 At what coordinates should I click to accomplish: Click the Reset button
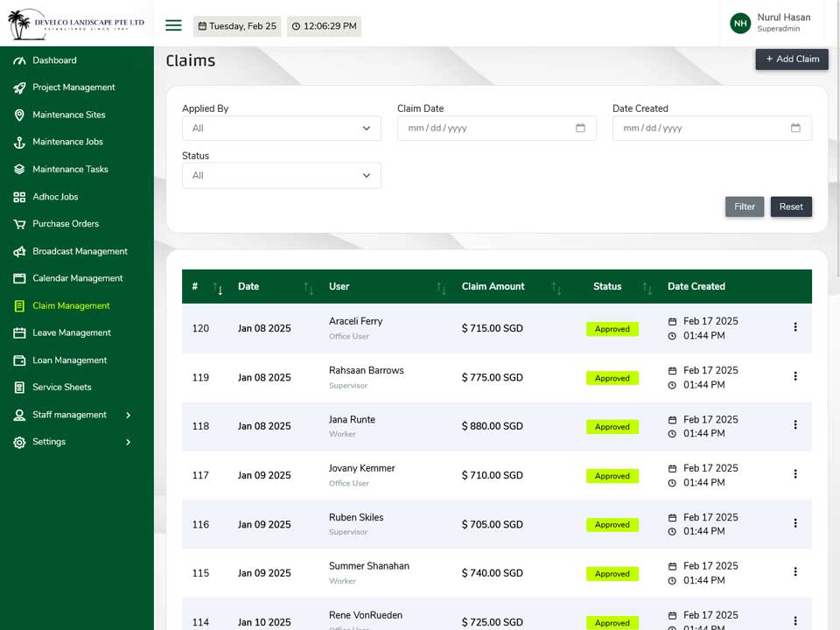pyautogui.click(x=791, y=206)
